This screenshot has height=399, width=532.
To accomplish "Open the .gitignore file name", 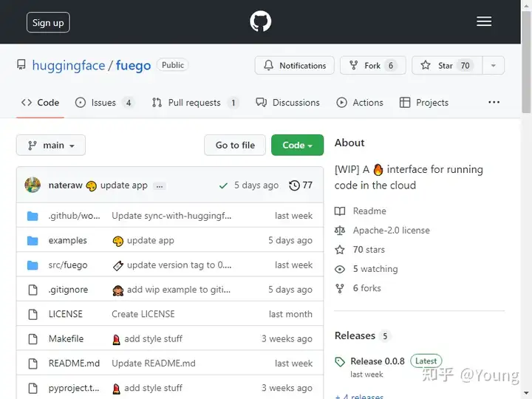I will pos(68,290).
